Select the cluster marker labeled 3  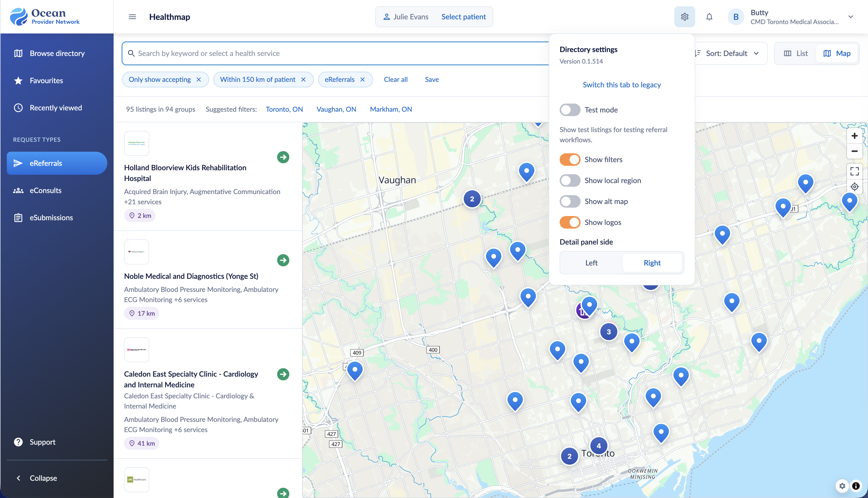click(x=609, y=332)
